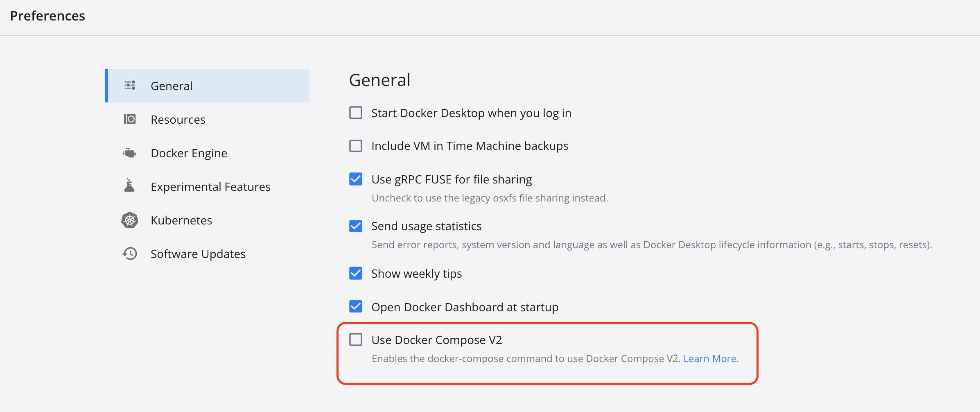The width and height of the screenshot is (980, 412).
Task: Check Include VM in Time Machine backups
Action: [x=356, y=146]
